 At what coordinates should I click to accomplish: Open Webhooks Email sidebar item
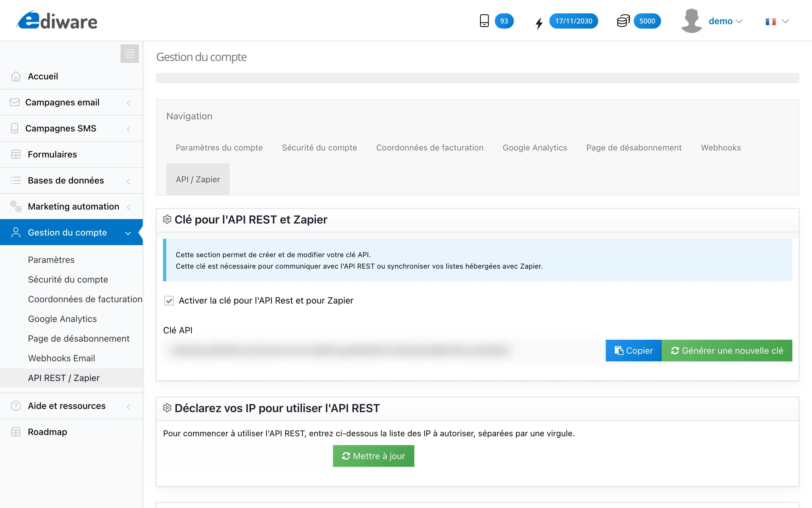pyautogui.click(x=62, y=358)
